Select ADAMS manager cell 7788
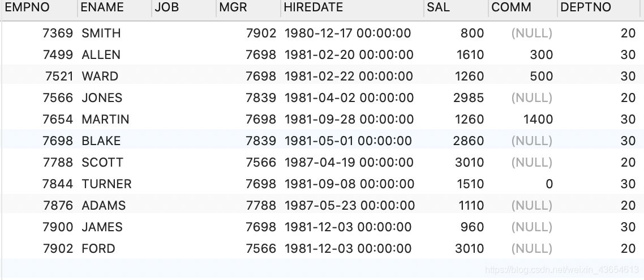This screenshot has width=644, height=280. [261, 206]
